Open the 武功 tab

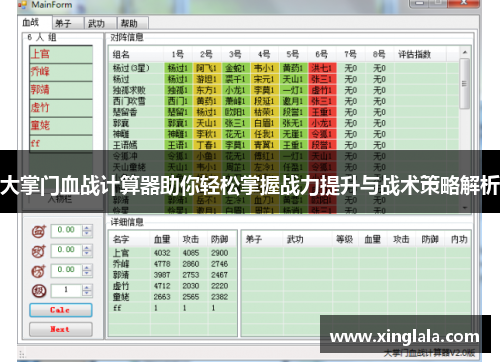(x=100, y=23)
